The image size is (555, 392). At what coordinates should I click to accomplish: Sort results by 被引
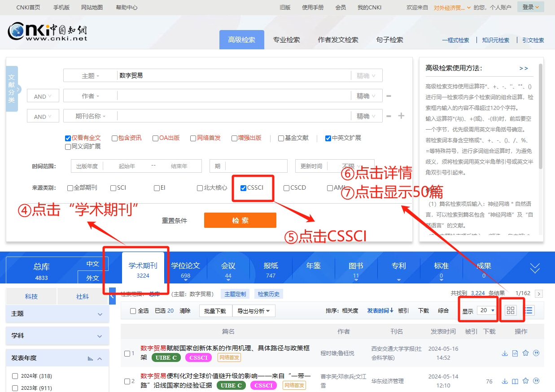[x=403, y=311]
